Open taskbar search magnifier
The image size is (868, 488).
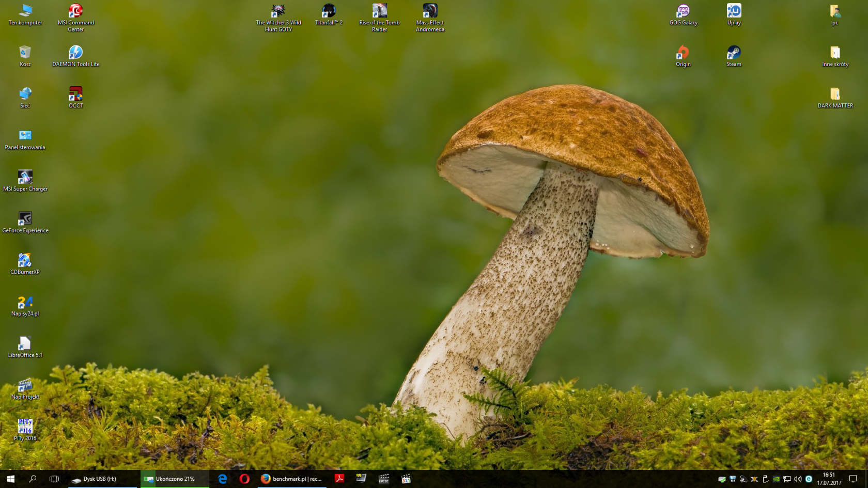[33, 479]
